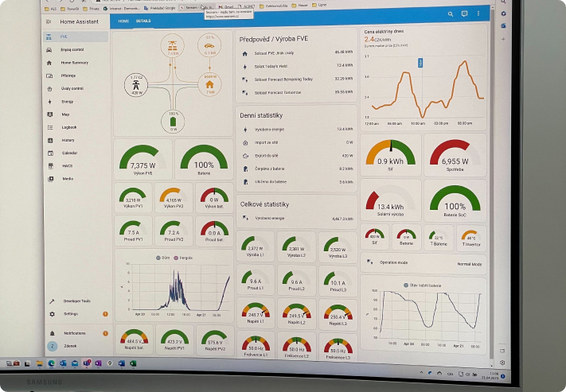This screenshot has height=392, width=566.
Task: Click the home consumption node icon
Action: click(x=210, y=83)
